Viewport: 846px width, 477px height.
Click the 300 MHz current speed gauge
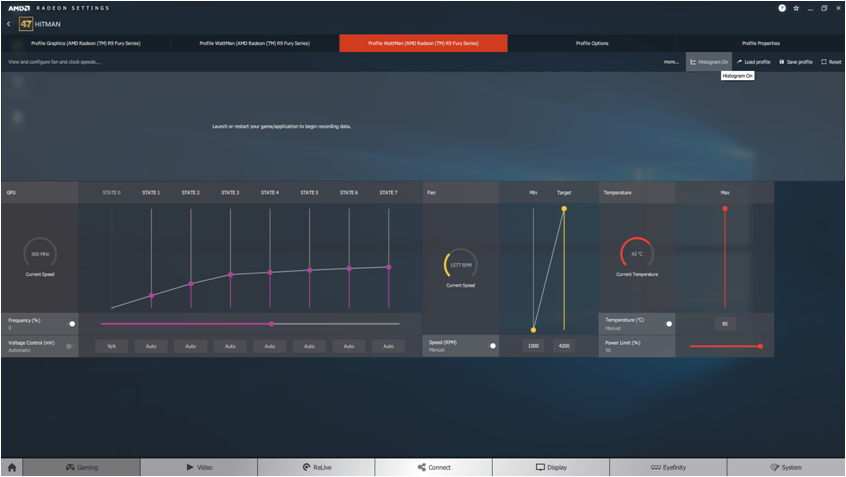(40, 254)
